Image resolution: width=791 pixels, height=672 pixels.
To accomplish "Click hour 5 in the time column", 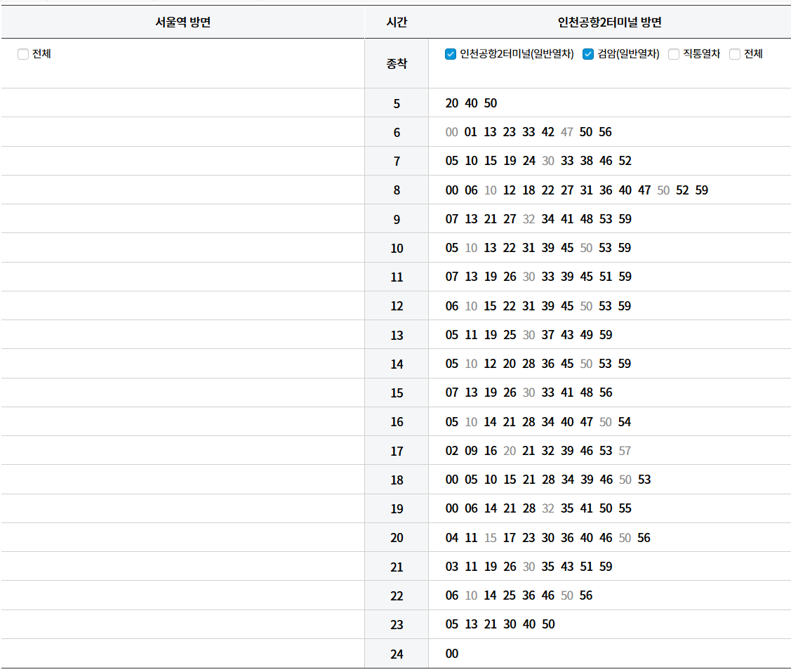I will point(397,103).
